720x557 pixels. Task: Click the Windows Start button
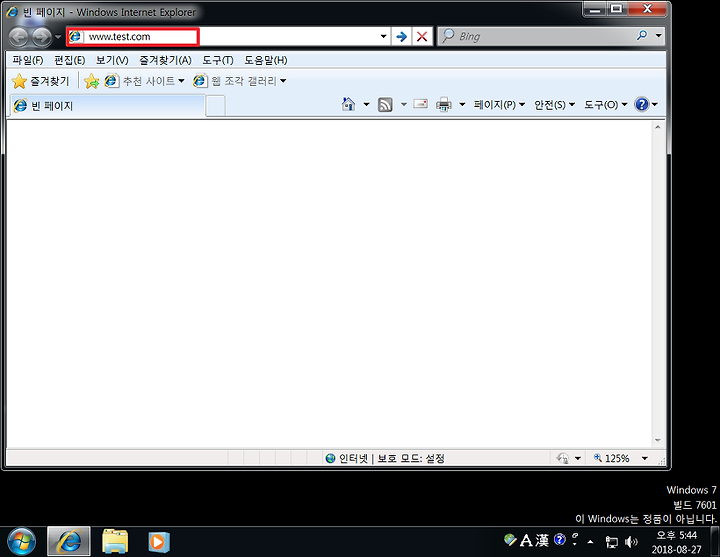pyautogui.click(x=21, y=542)
